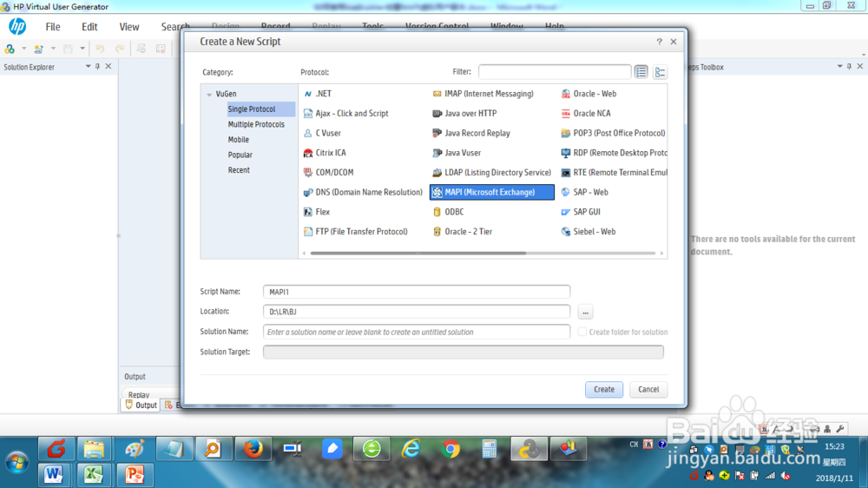Pick the Java Vuser protocol
The image size is (868, 488).
point(457,153)
